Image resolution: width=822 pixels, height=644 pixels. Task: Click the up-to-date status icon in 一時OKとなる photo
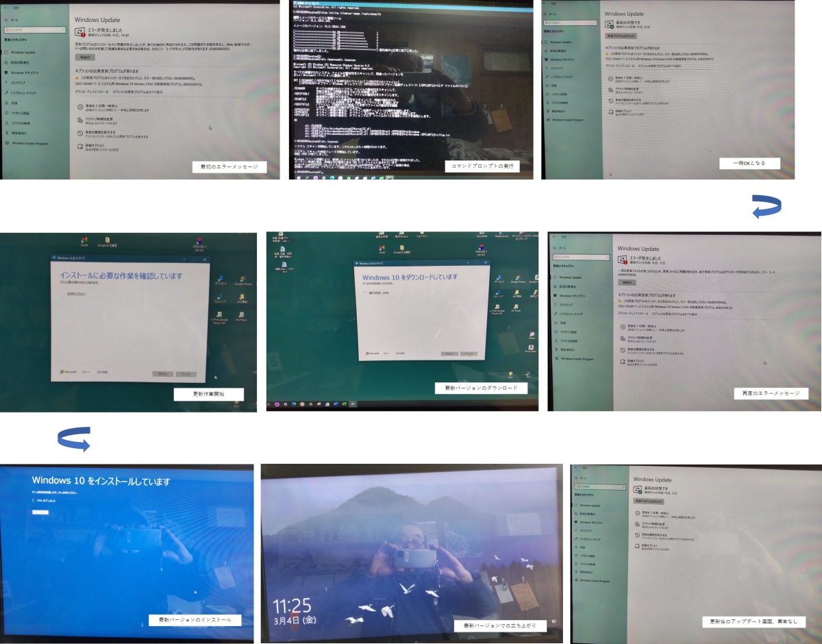point(610,24)
